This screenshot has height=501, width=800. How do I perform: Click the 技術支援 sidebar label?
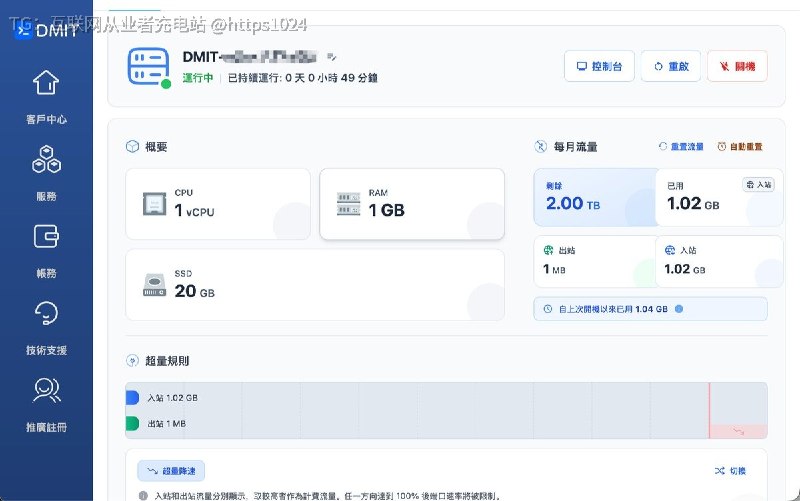[x=46, y=350]
